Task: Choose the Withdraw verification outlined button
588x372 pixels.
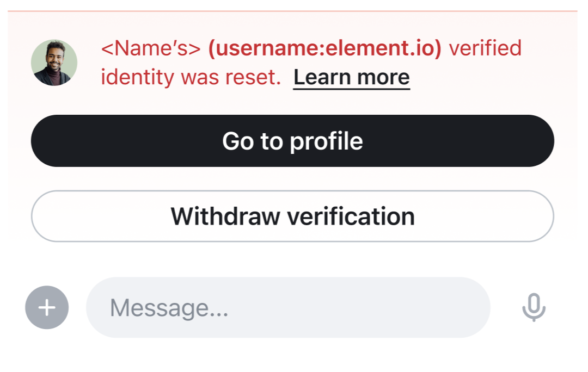Action: point(292,216)
